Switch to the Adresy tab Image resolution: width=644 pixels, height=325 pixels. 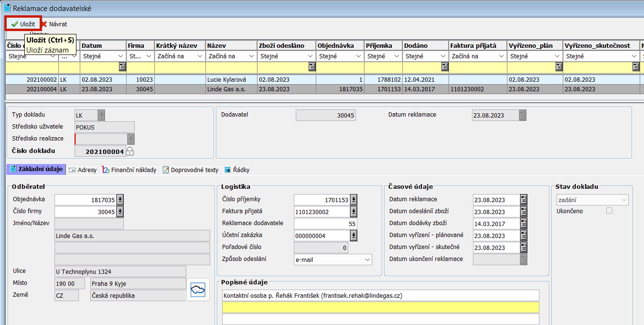pyautogui.click(x=83, y=170)
